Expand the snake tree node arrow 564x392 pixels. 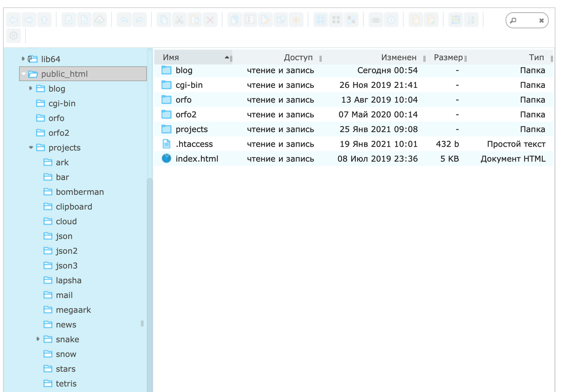(x=38, y=339)
